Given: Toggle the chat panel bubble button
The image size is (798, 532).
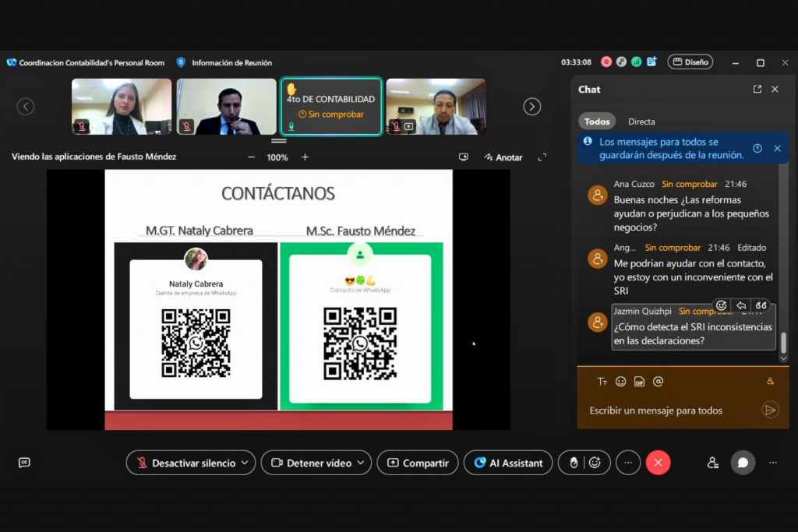Looking at the screenshot, I should point(743,463).
